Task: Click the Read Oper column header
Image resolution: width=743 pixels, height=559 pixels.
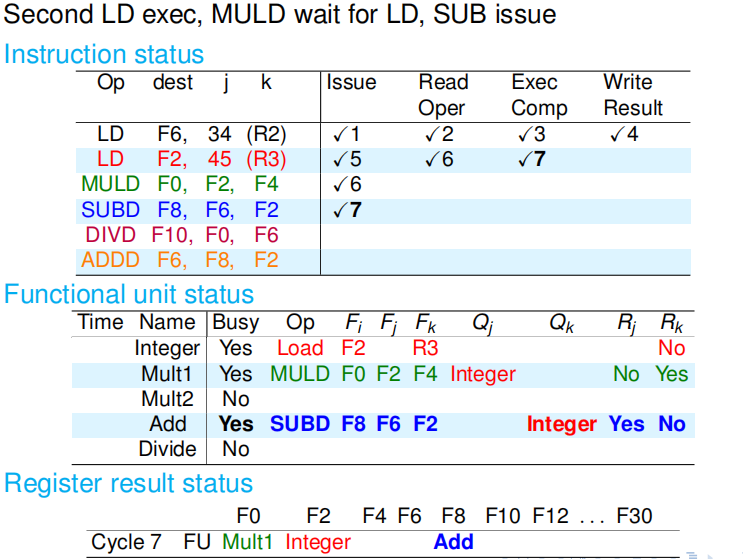Action: click(x=442, y=95)
